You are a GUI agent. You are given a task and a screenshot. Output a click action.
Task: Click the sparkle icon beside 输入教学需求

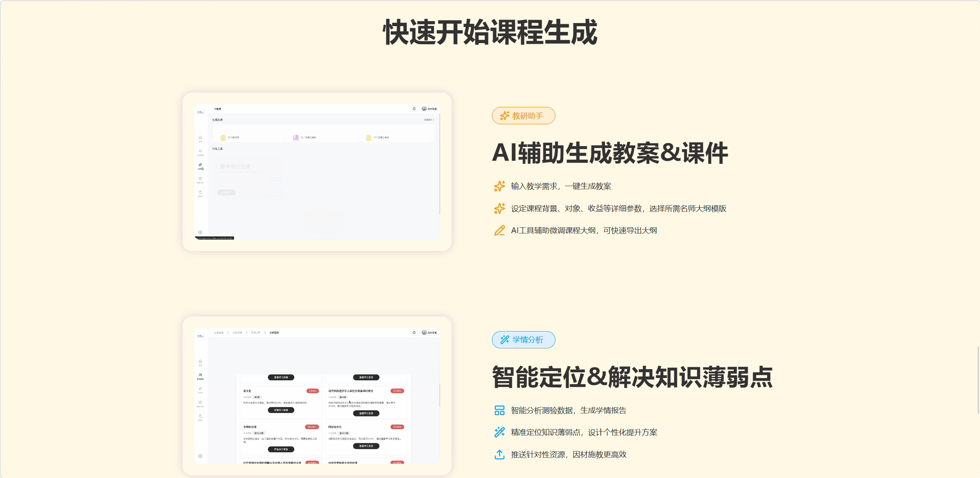[x=499, y=186]
